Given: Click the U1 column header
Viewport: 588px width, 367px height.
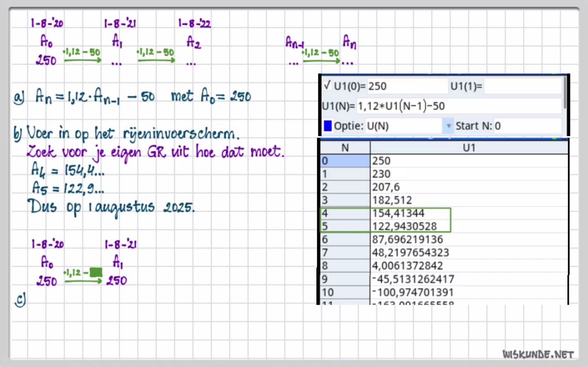Looking at the screenshot, I should click(x=469, y=147).
